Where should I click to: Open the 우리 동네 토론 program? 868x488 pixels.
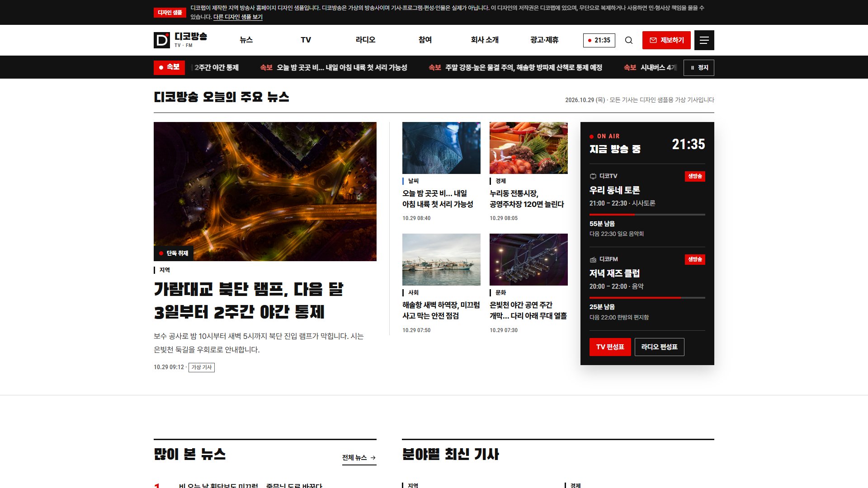[614, 190]
